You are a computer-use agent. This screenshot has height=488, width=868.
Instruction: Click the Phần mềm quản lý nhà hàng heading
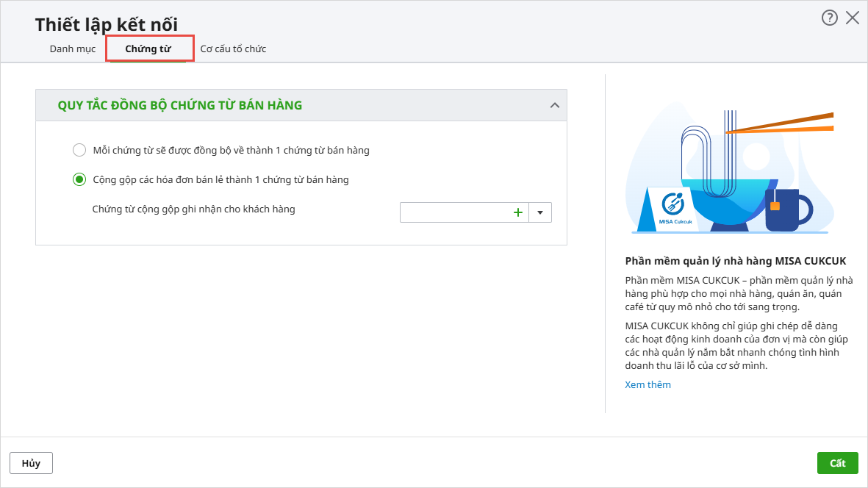[735, 261]
